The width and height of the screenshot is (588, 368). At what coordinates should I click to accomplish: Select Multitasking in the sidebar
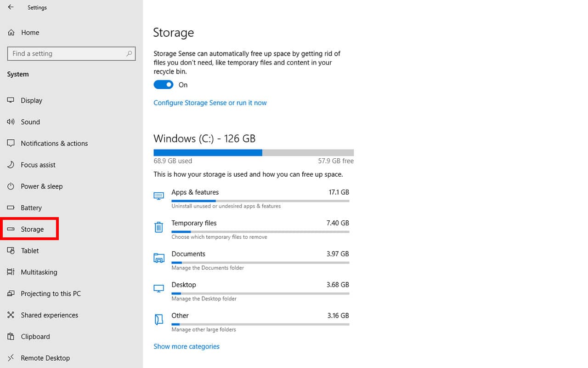(36, 272)
